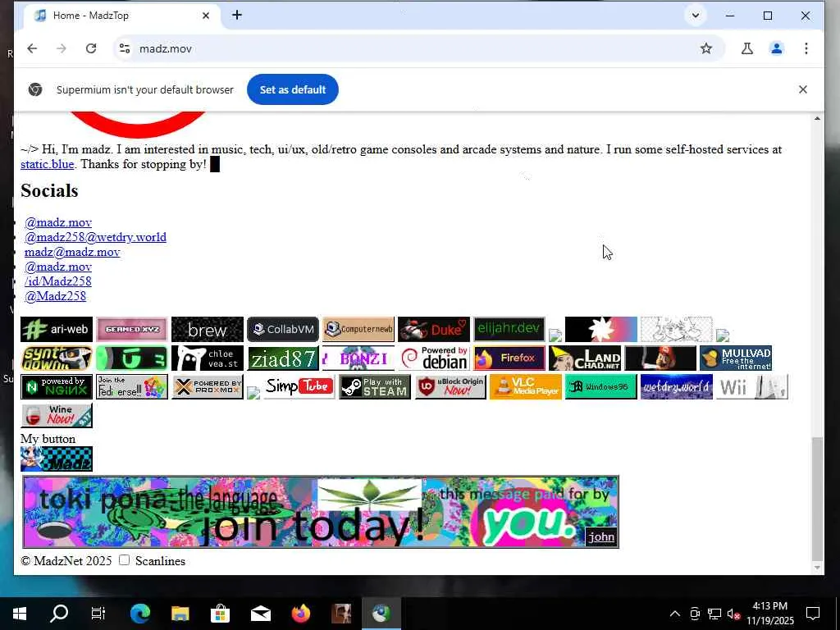Launch Firefox from the taskbar

click(300, 614)
